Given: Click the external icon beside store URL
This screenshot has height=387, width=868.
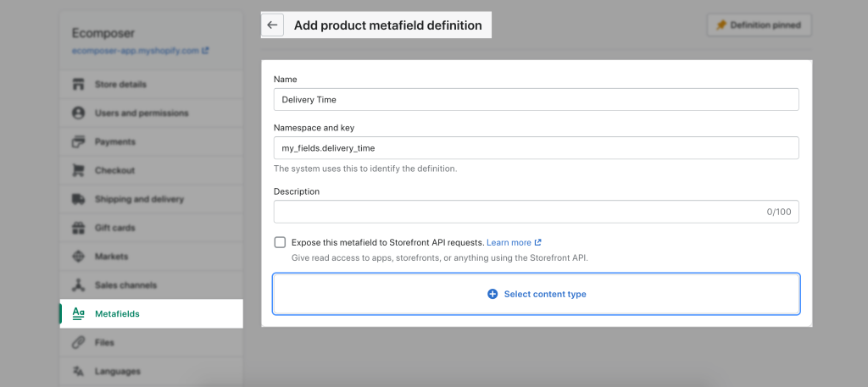Looking at the screenshot, I should coord(205,50).
